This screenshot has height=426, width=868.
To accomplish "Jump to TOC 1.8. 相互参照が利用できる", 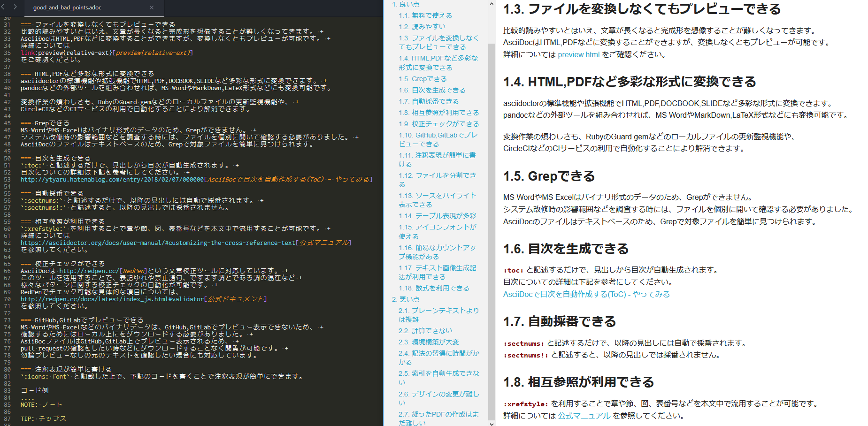I will point(439,113).
